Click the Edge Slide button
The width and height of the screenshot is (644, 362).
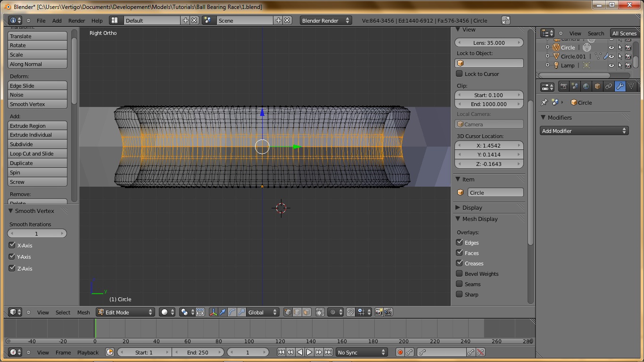(x=38, y=86)
